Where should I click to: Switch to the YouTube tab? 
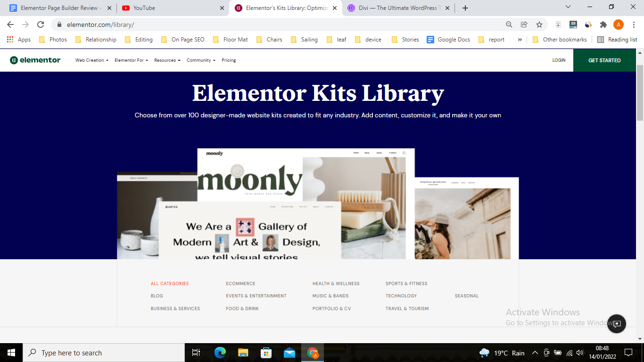click(172, 8)
